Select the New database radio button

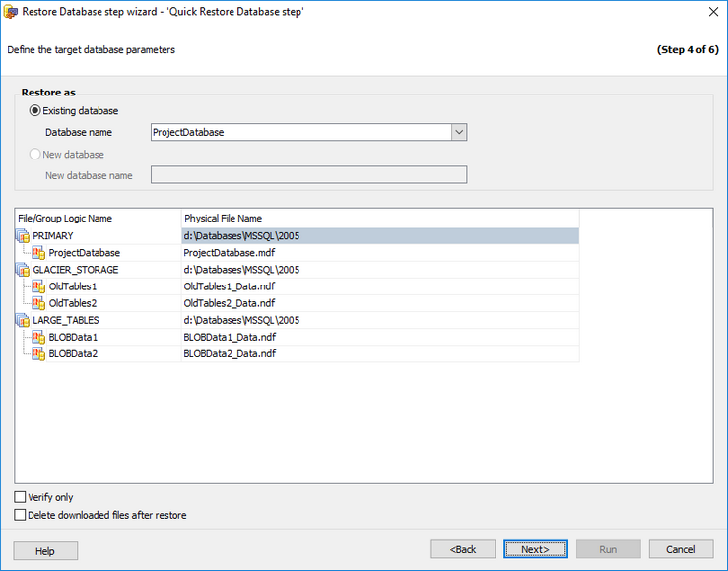[x=34, y=154]
